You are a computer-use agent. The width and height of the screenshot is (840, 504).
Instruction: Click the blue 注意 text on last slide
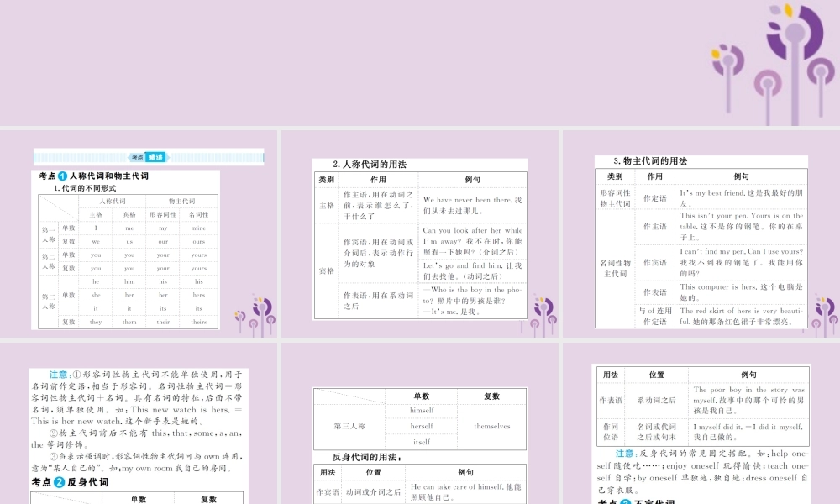point(625,453)
